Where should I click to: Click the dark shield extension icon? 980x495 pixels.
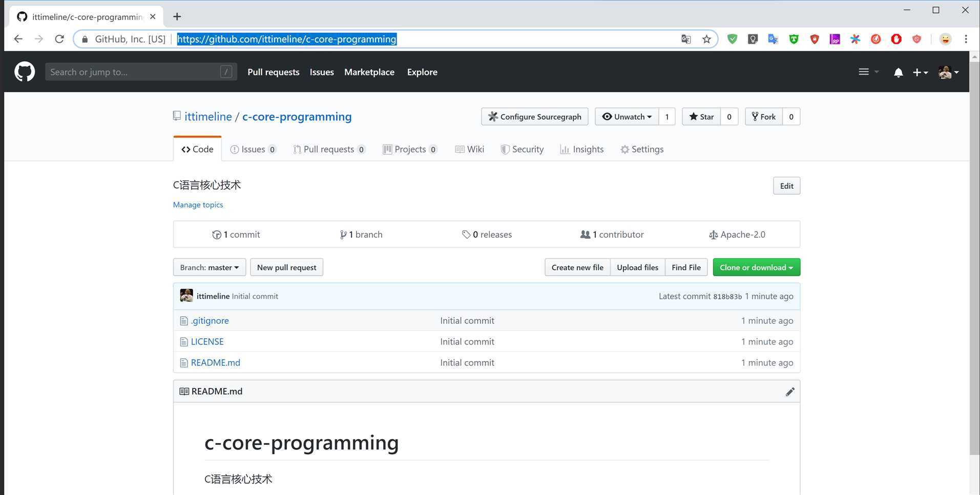tap(753, 39)
